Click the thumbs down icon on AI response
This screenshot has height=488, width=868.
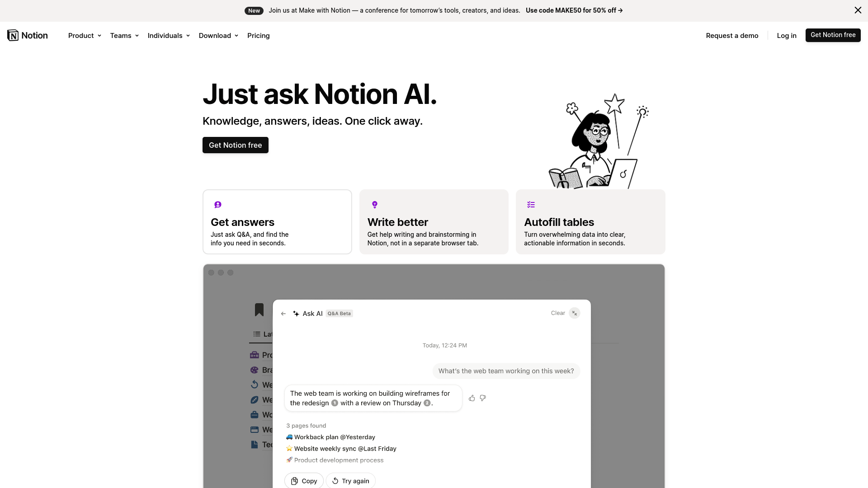click(482, 398)
